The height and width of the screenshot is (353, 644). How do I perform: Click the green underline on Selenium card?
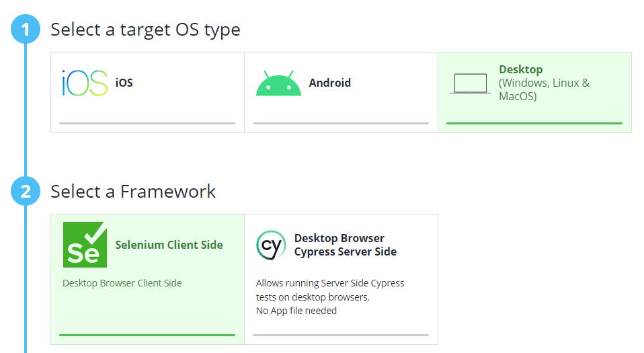[x=147, y=334]
